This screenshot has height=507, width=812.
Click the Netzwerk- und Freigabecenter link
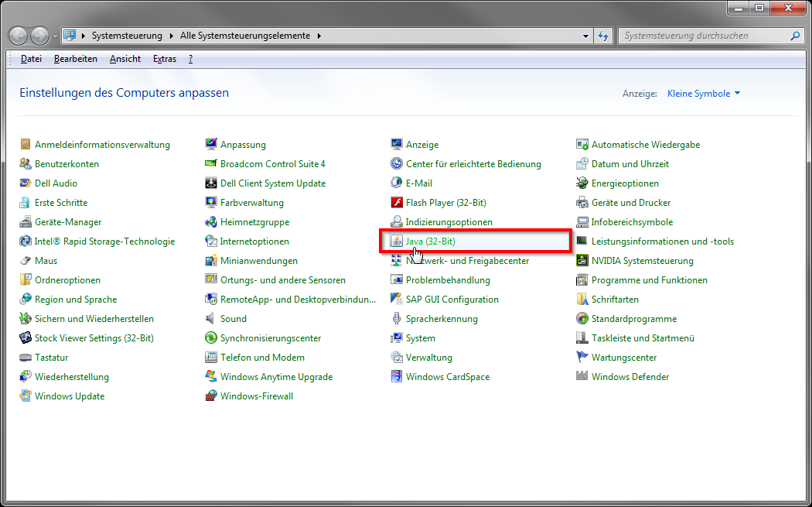point(467,261)
